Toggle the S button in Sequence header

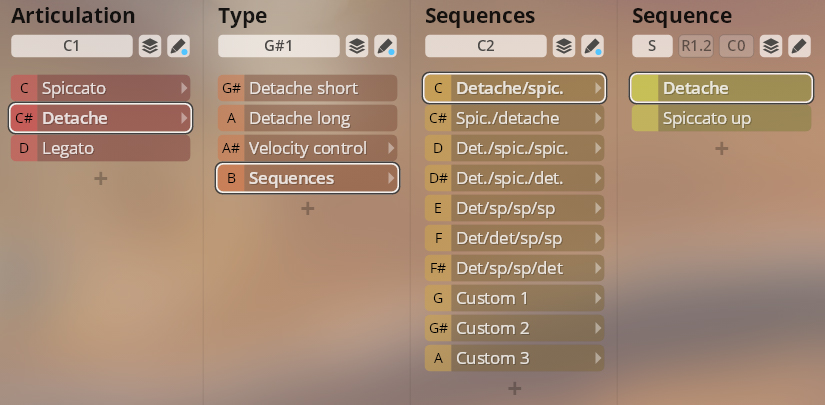click(x=651, y=46)
